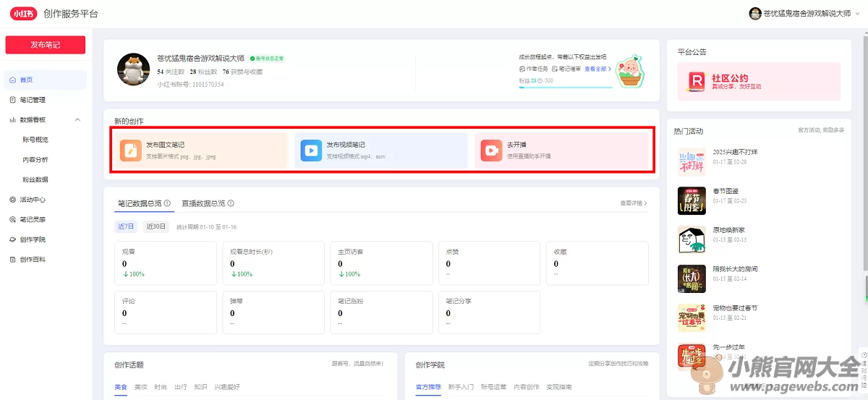Select 出行 topic tab
Viewport: 868px width, 400px height.
(x=180, y=387)
